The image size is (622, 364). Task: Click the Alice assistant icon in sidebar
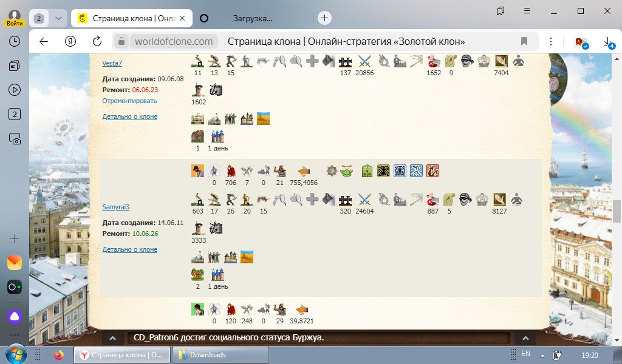coord(15,315)
